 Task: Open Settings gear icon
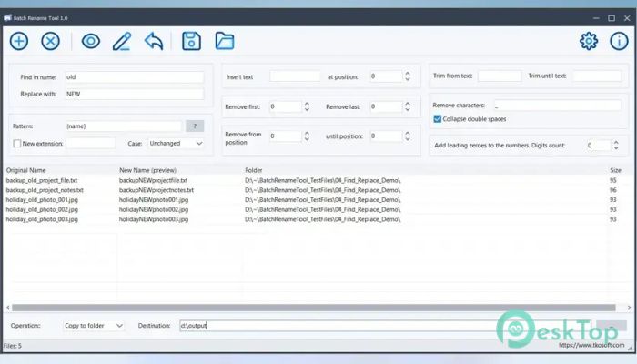(x=589, y=41)
